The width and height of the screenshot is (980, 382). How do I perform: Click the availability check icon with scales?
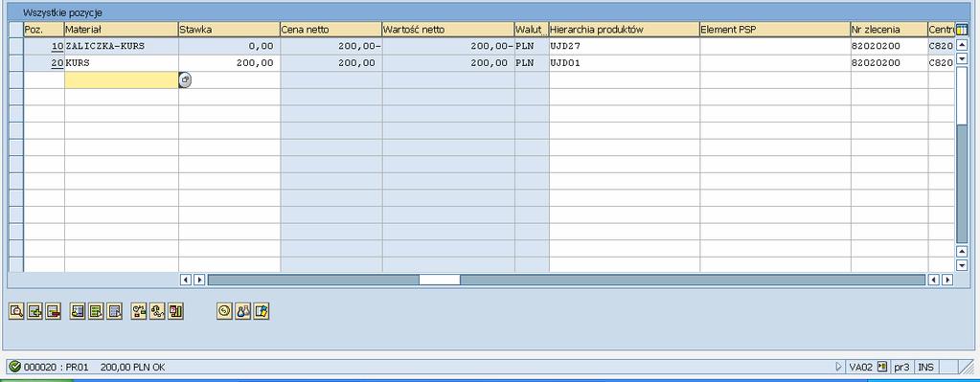point(139,311)
